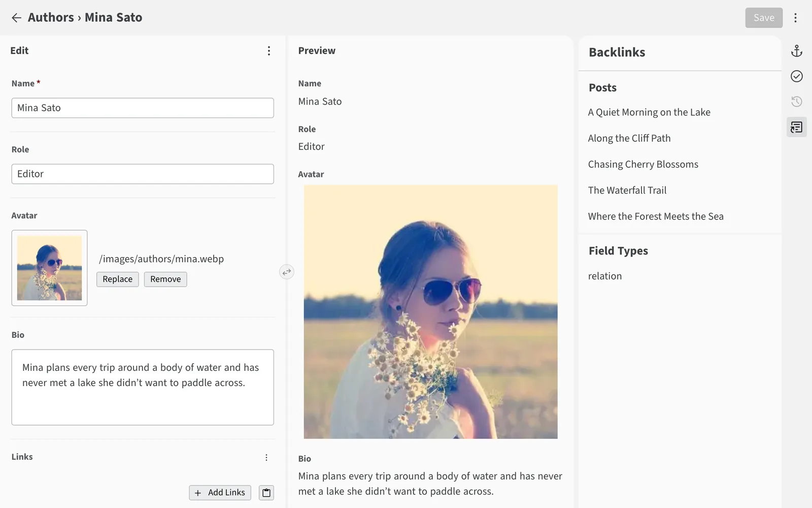This screenshot has width=812, height=508.
Task: Open the Links field options menu
Action: point(266,458)
